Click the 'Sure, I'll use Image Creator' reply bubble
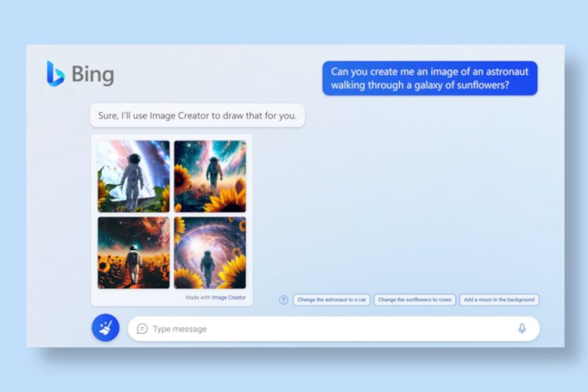Viewport: 588px width, 392px height. tap(198, 115)
